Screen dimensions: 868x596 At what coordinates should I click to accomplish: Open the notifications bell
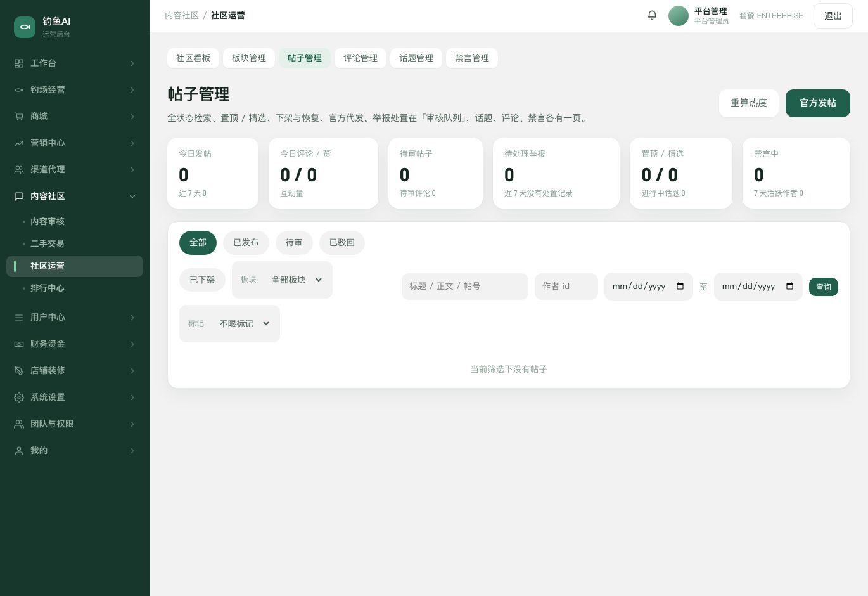pos(652,15)
